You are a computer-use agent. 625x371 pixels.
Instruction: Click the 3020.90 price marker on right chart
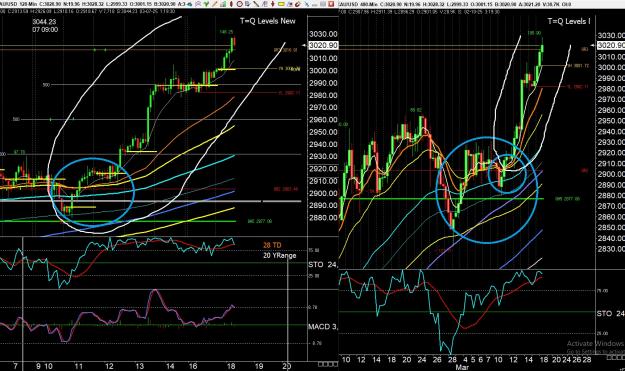pyautogui.click(x=611, y=45)
